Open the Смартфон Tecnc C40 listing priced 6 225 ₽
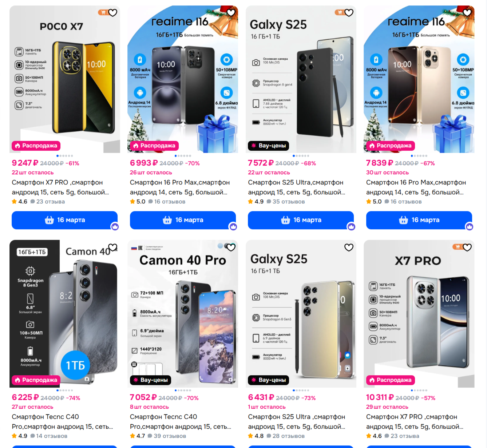The height and width of the screenshot is (448, 487). point(62,421)
